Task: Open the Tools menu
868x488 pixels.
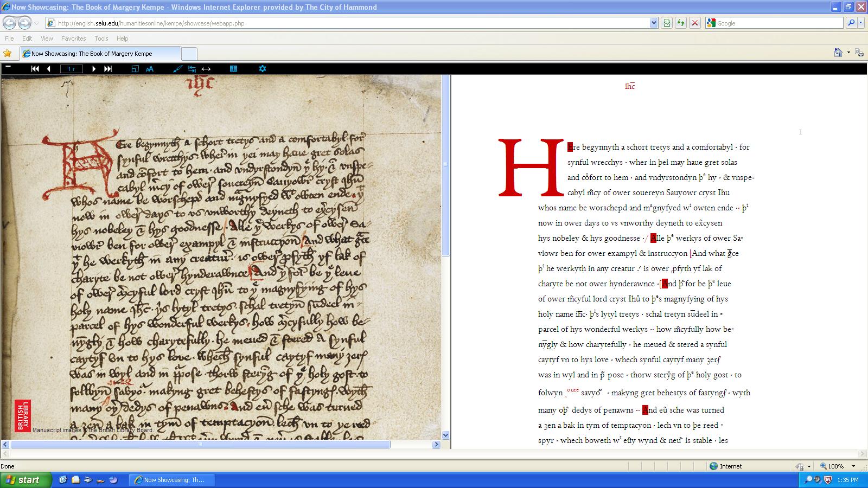Action: coord(101,38)
